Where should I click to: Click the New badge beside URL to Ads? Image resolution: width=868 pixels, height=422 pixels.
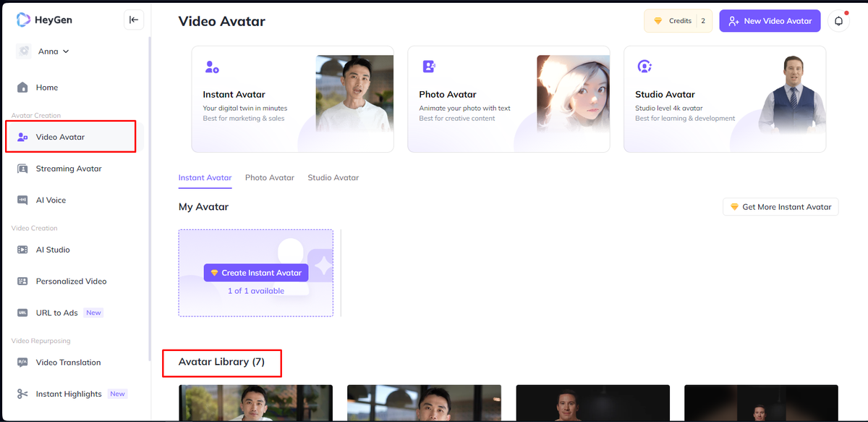93,313
